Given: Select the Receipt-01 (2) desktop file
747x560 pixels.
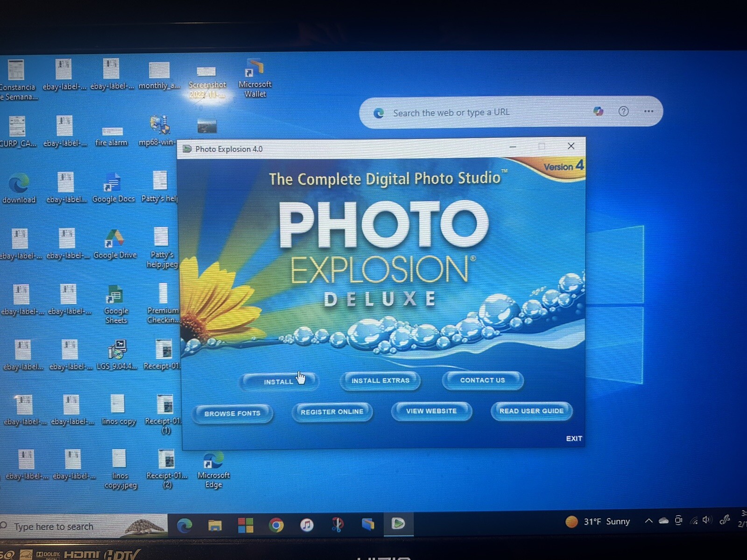Looking at the screenshot, I should (x=167, y=469).
